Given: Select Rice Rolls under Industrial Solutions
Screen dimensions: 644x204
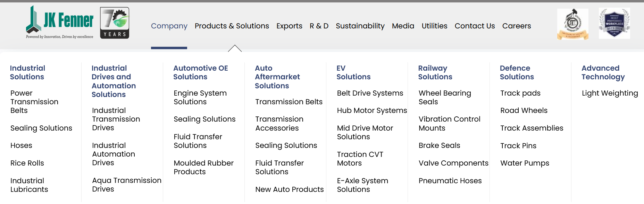Looking at the screenshot, I should coord(27,163).
